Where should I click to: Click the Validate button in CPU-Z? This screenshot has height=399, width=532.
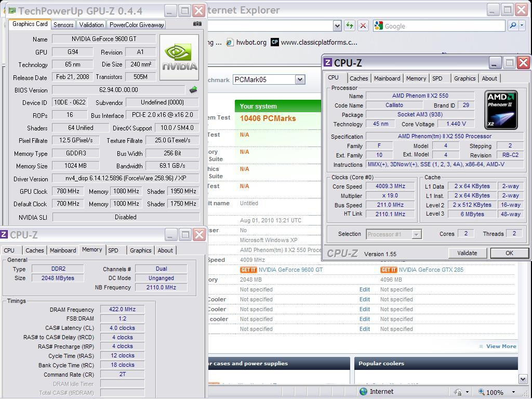(467, 253)
